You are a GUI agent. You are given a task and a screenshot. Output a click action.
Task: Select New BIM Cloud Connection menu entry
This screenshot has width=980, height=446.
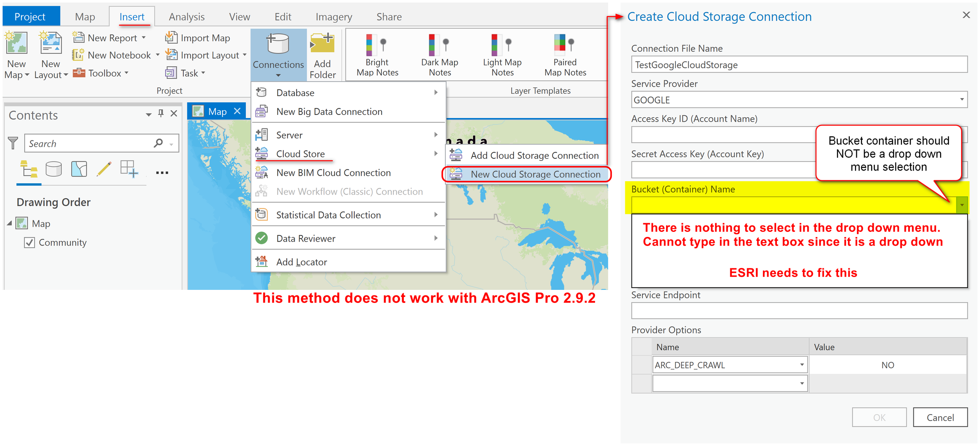333,173
